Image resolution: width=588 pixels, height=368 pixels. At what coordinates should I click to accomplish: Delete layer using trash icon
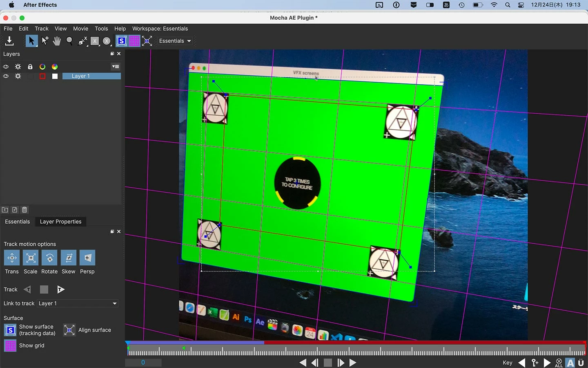(24, 210)
